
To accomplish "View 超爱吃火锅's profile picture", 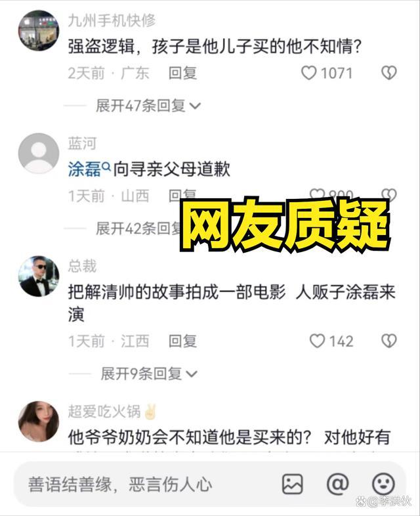I will pos(39,421).
